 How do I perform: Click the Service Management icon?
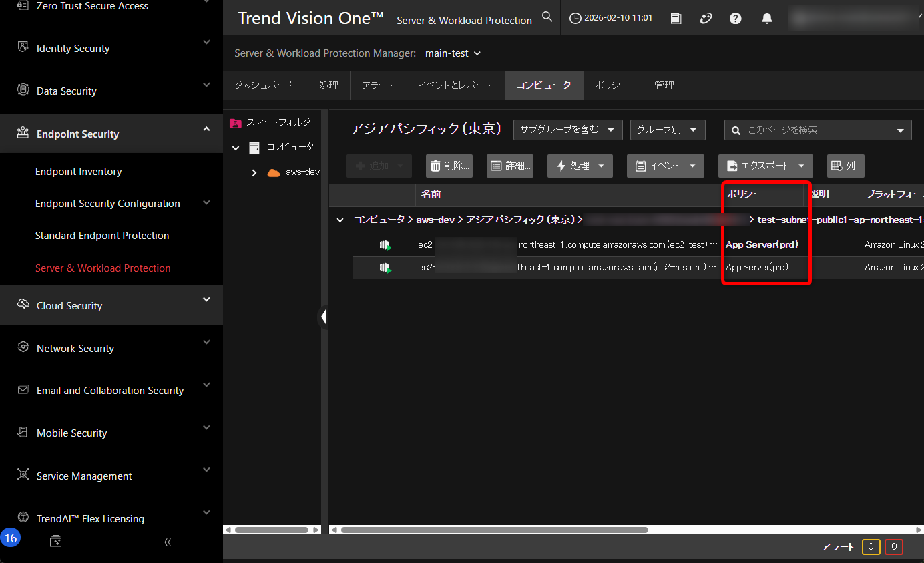coord(23,475)
